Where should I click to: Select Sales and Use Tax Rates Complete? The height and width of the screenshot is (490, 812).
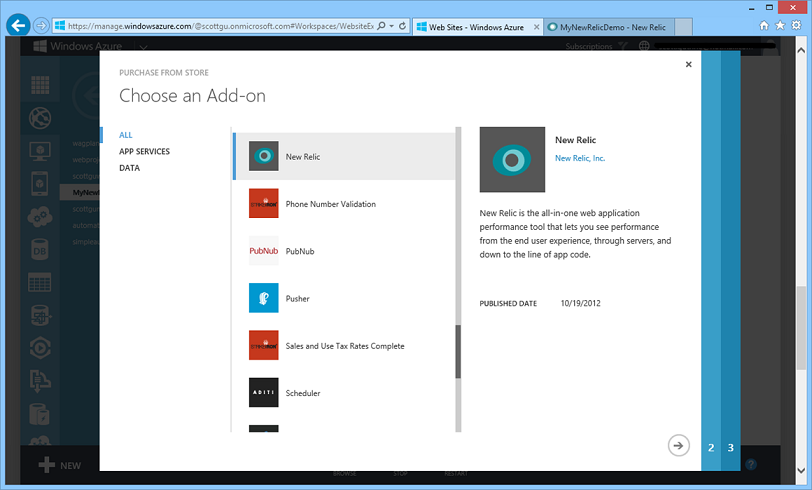point(345,346)
